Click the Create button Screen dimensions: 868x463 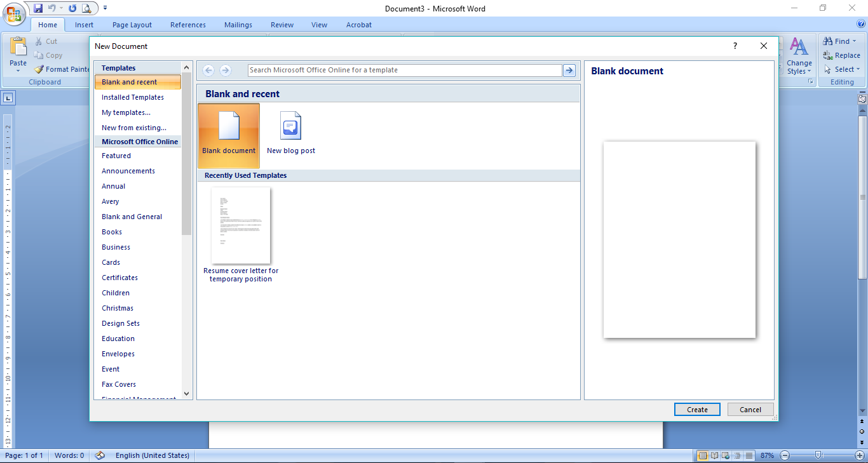(x=697, y=410)
